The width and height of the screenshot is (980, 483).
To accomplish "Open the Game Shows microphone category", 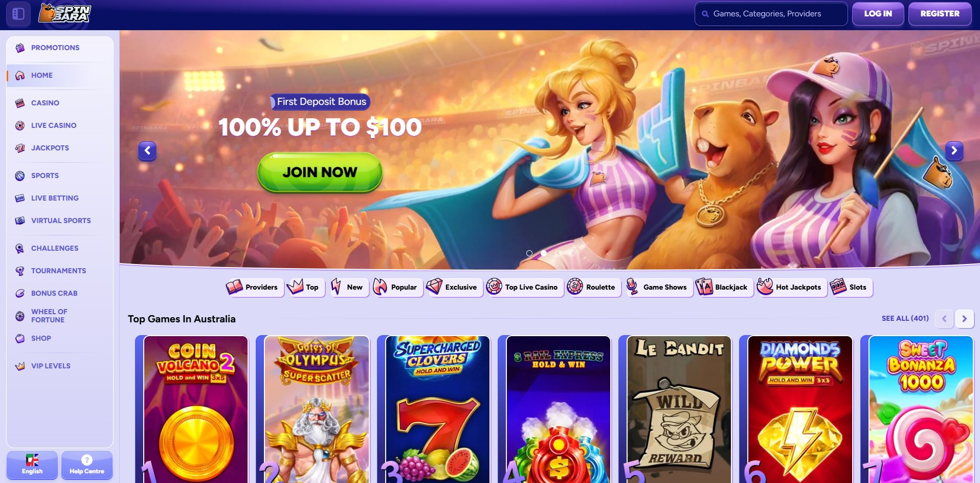I will click(659, 287).
